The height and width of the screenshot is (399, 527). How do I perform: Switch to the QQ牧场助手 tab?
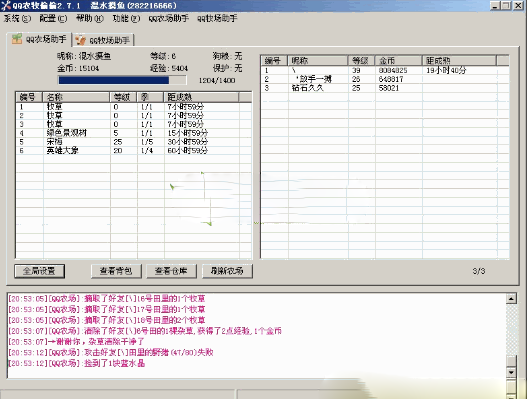point(103,40)
